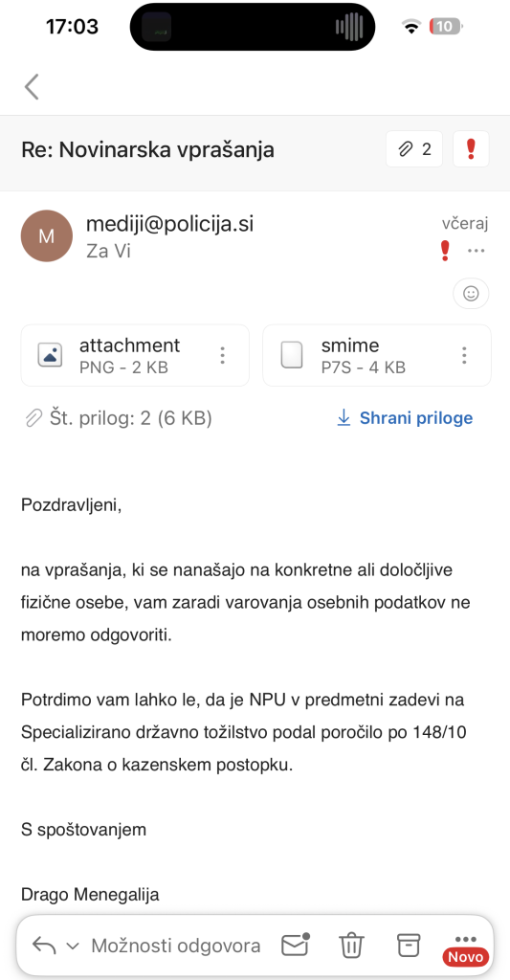This screenshot has width=510, height=980.
Task: Tap the Možnosti odgovora reply field
Action: click(x=176, y=946)
